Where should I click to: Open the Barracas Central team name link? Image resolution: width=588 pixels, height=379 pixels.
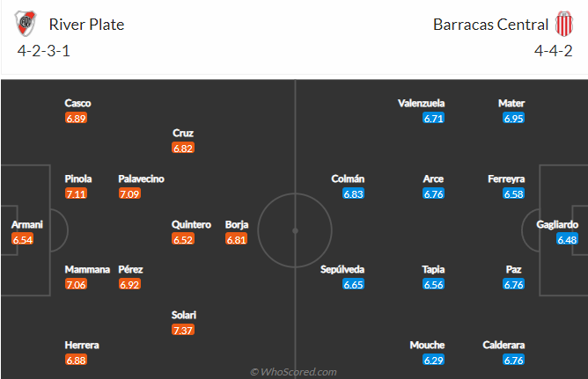coord(490,25)
